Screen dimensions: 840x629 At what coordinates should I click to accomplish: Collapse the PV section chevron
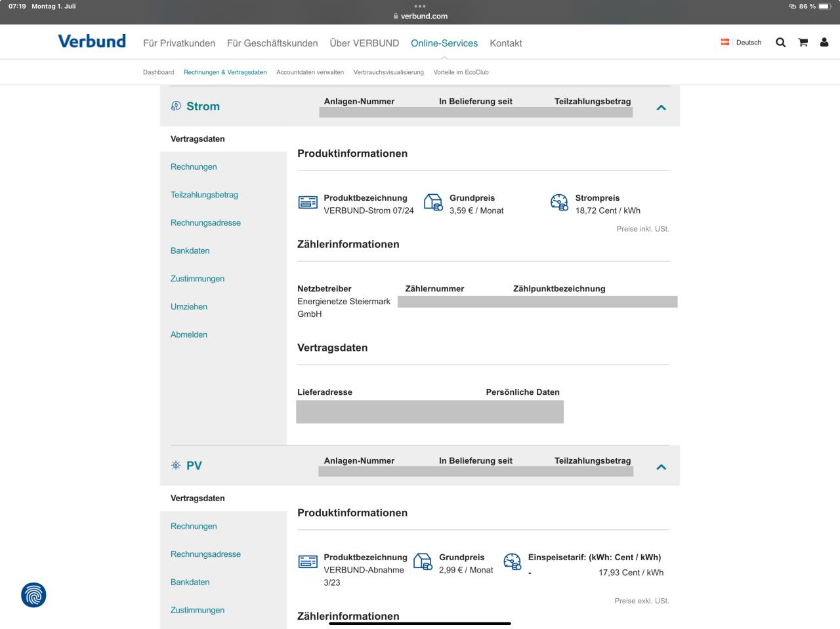661,467
